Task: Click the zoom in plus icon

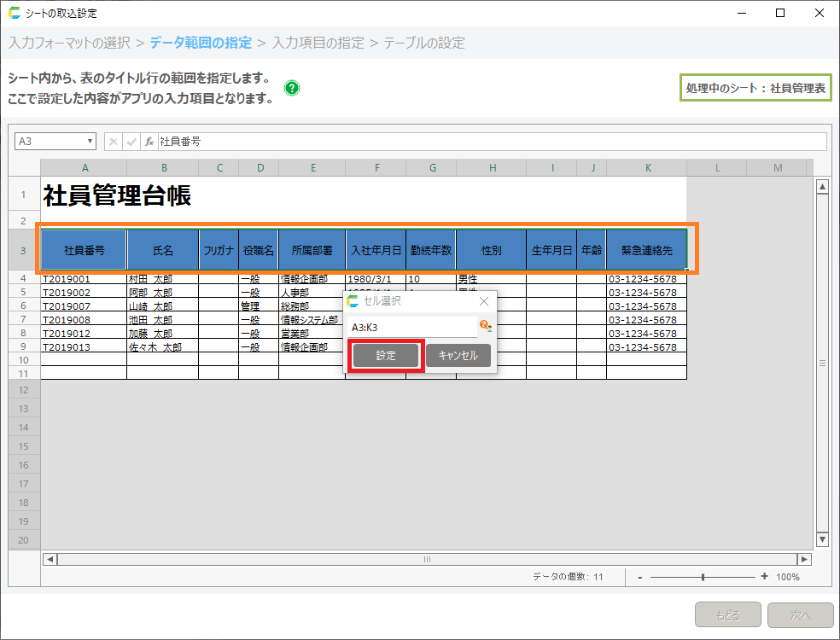Action: tap(764, 577)
